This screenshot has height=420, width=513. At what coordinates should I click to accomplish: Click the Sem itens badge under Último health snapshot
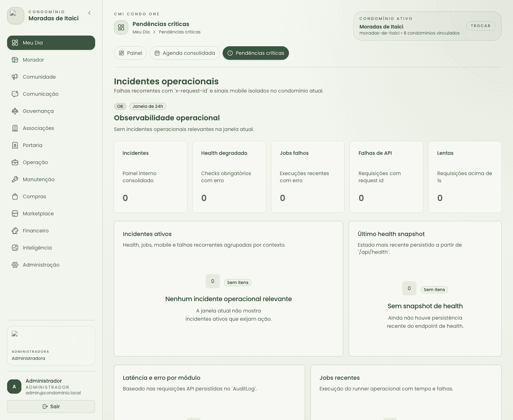click(434, 290)
